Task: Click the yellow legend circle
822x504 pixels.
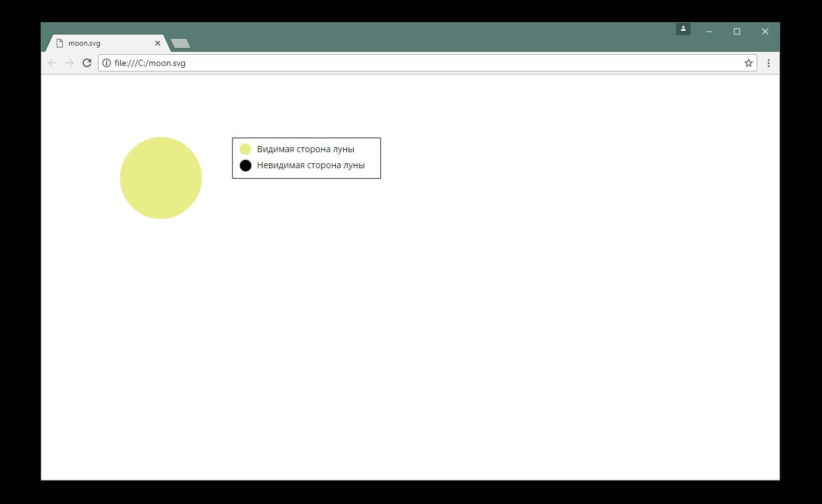Action: coord(245,149)
